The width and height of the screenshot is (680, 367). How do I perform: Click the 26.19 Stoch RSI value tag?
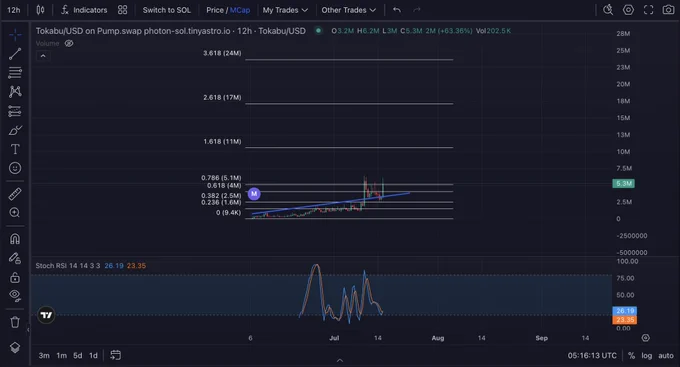click(625, 311)
